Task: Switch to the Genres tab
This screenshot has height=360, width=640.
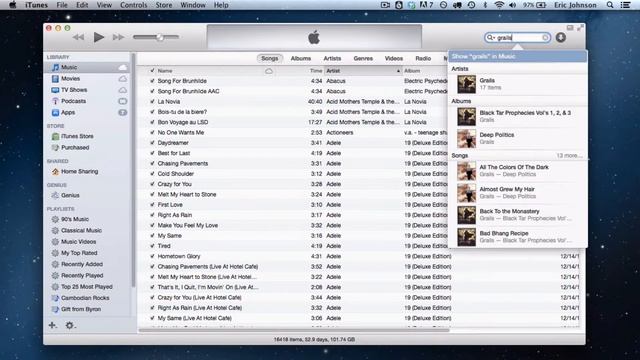Action: [363, 58]
